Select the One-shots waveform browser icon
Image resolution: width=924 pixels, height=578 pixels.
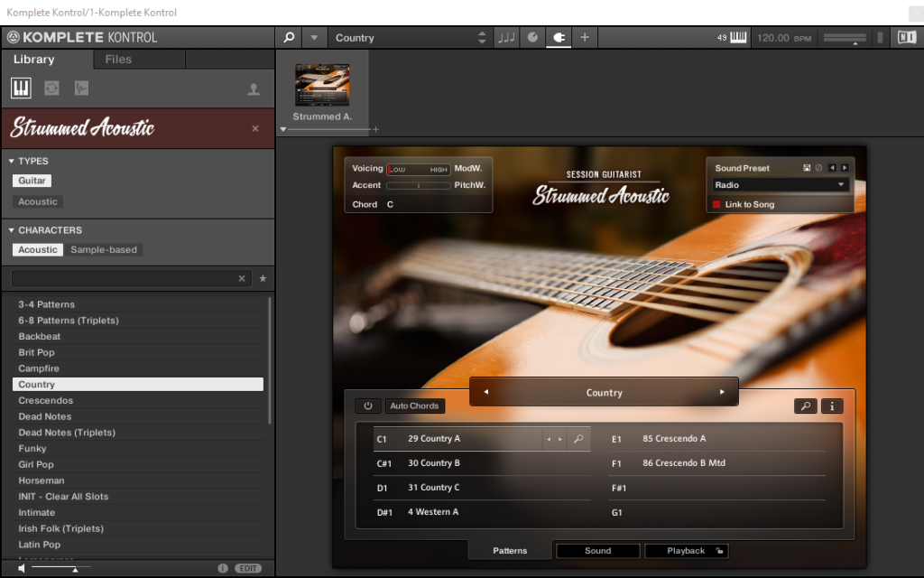[x=81, y=89]
